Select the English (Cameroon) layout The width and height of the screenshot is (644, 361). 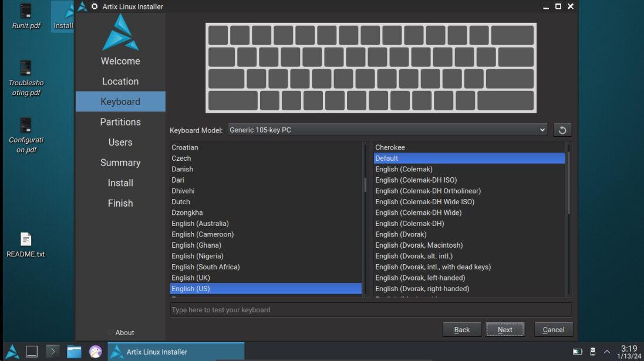(x=266, y=235)
